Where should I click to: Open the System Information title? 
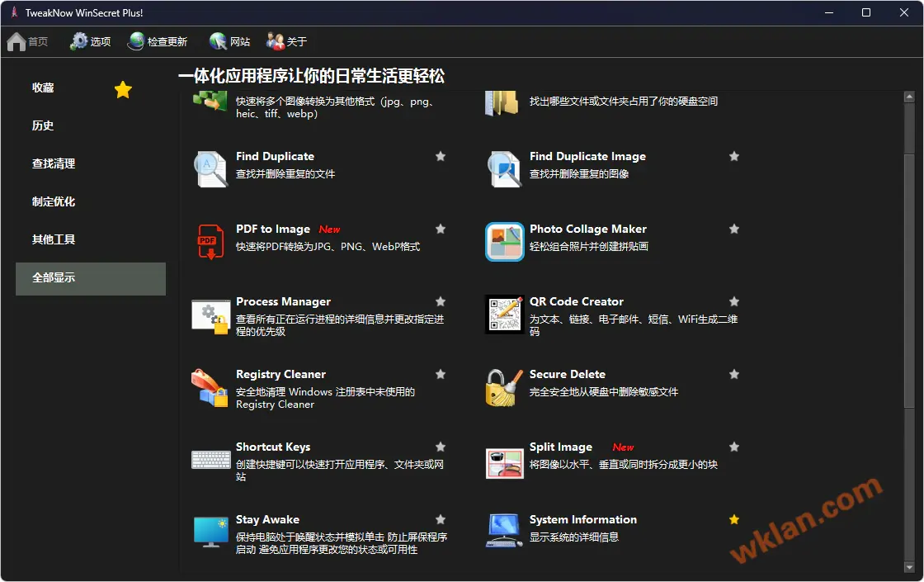pos(582,519)
